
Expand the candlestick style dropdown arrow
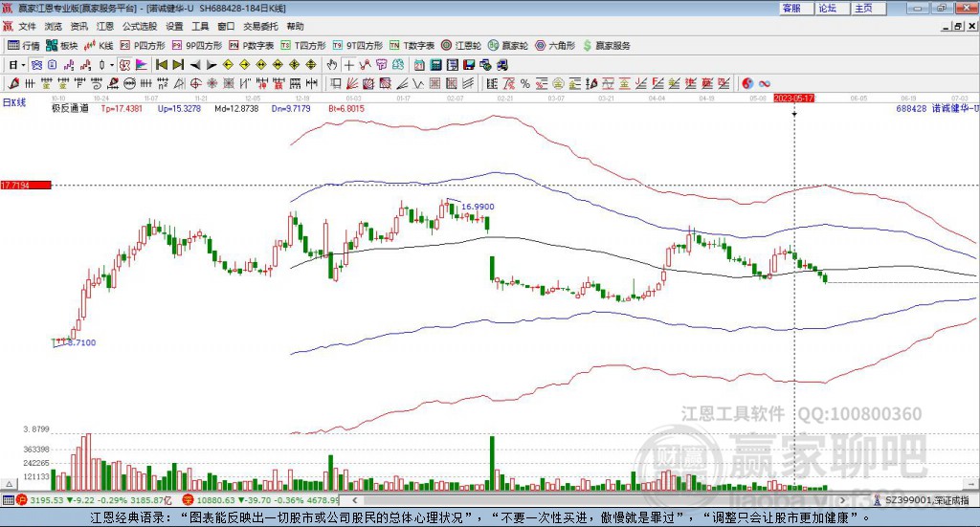click(112, 65)
